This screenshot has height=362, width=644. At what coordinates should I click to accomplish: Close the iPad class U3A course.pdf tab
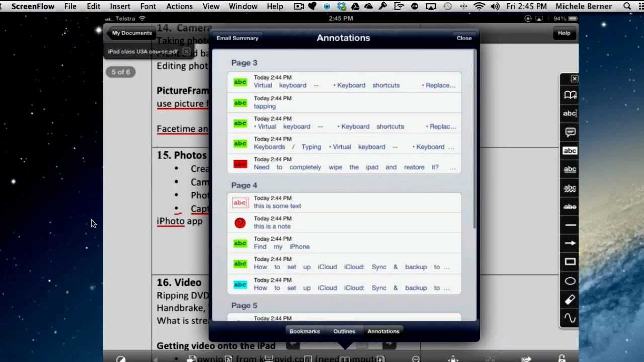tap(186, 52)
